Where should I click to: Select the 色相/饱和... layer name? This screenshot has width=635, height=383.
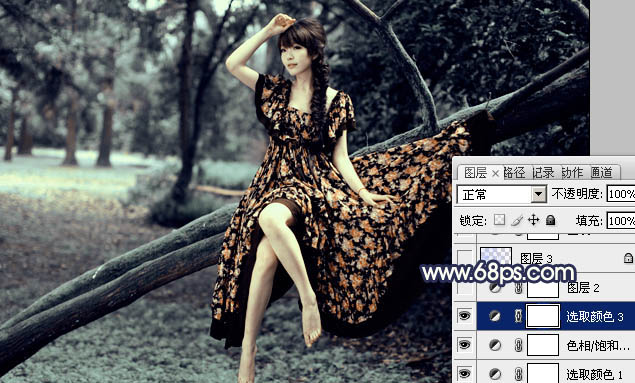(x=598, y=345)
